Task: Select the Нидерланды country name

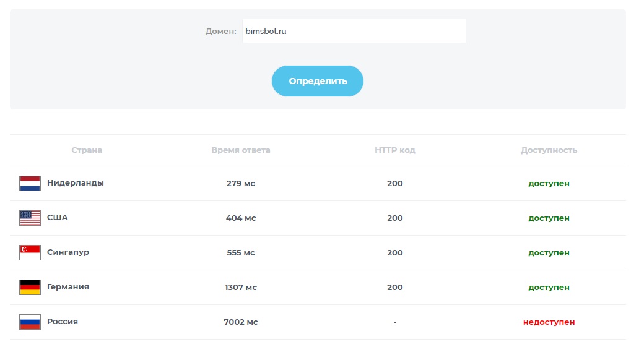Action: 76,183
